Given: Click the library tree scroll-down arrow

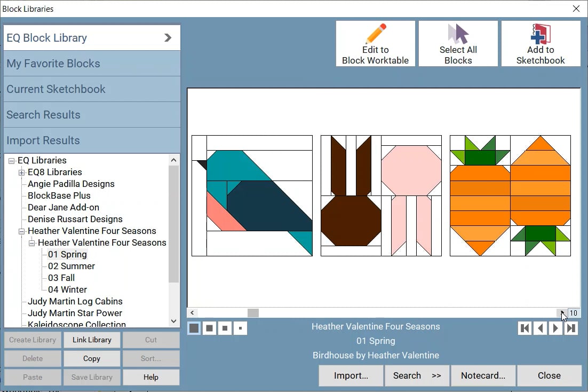Looking at the screenshot, I should [x=173, y=321].
